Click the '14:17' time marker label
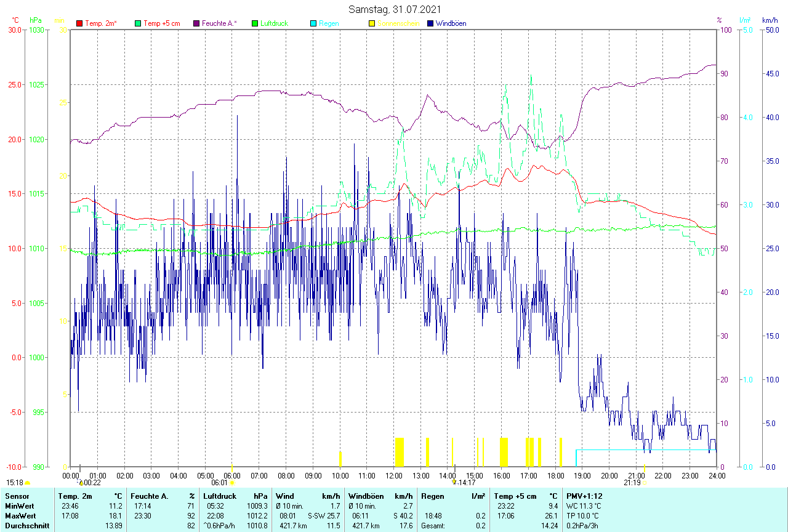 [467, 483]
